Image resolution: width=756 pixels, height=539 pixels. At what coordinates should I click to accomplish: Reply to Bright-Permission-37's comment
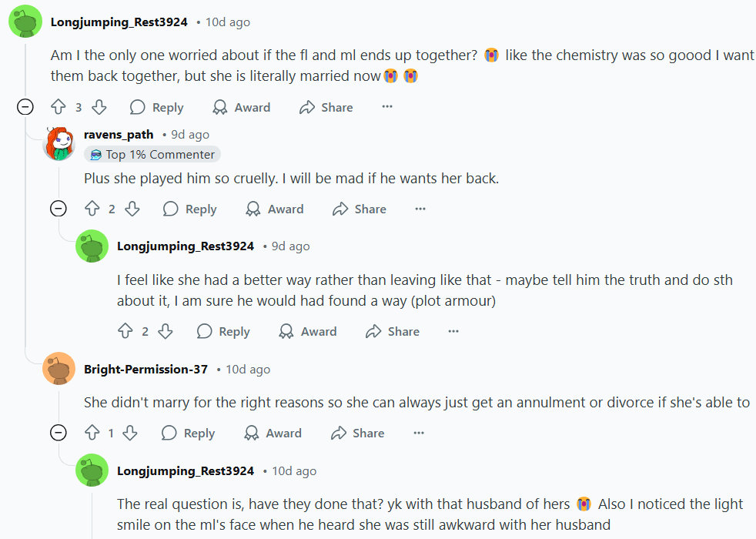point(189,434)
